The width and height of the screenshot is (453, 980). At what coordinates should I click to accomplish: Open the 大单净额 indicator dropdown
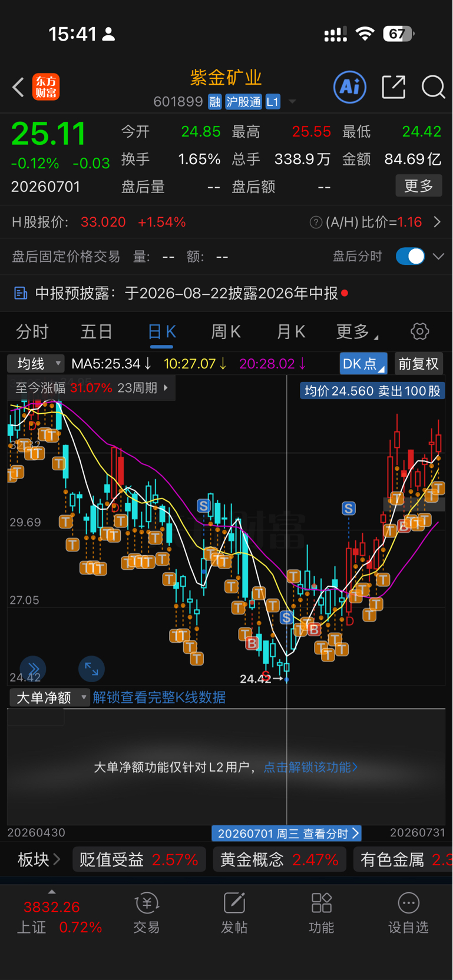click(x=49, y=697)
